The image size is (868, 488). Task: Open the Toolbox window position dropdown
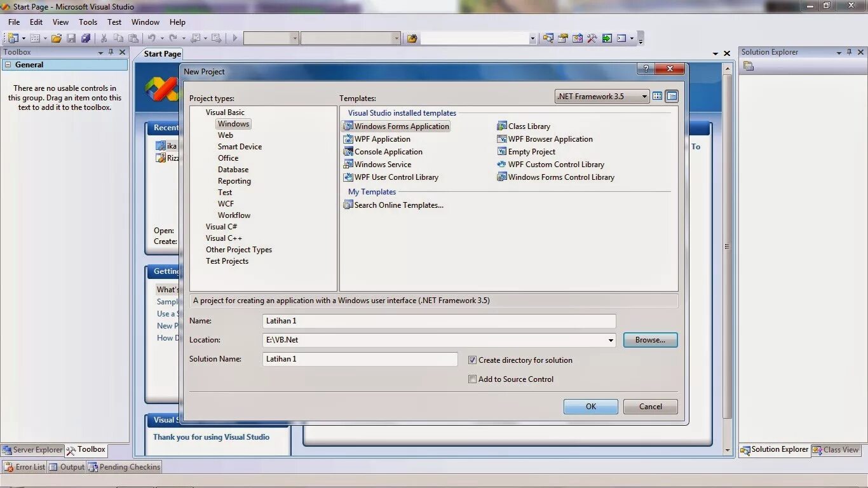(x=100, y=53)
